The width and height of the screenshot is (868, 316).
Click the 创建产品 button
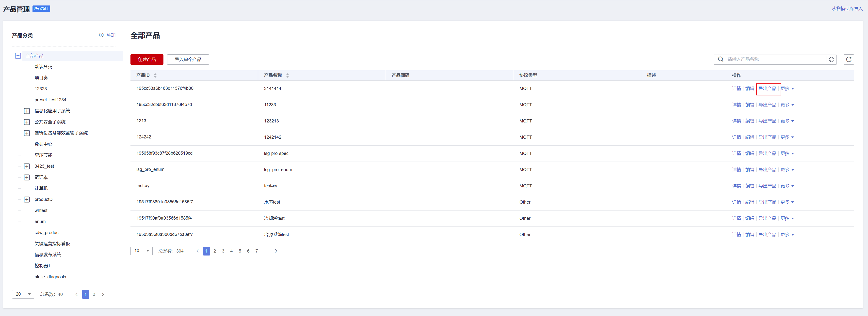click(146, 60)
